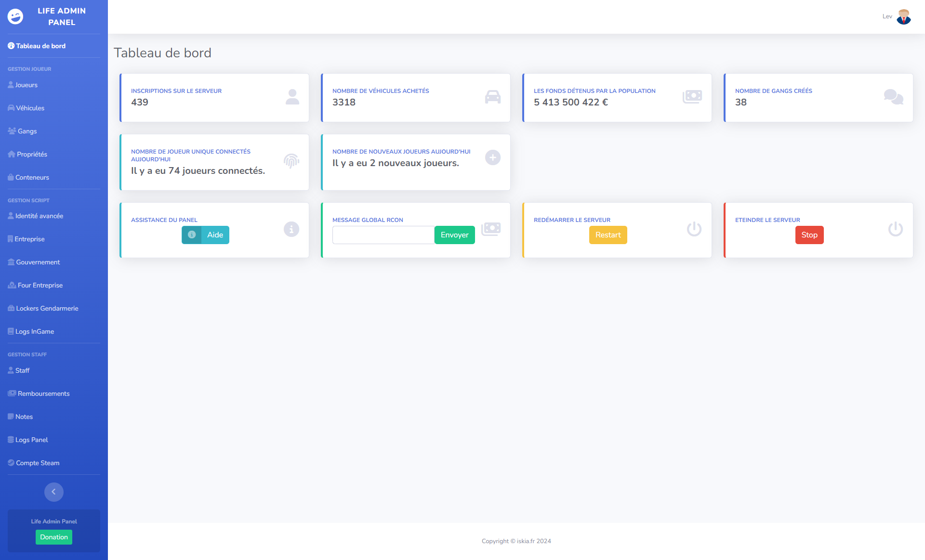Click the Life Admin Panel logo icon
The image size is (925, 560).
point(16,16)
